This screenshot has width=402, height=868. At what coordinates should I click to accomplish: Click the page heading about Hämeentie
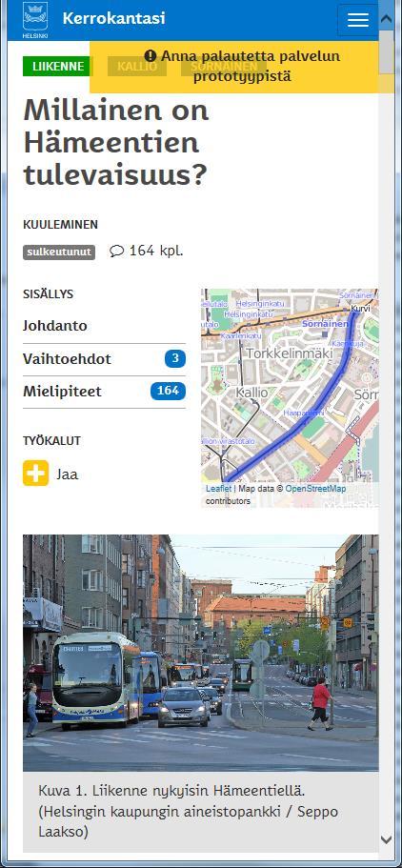coord(115,142)
